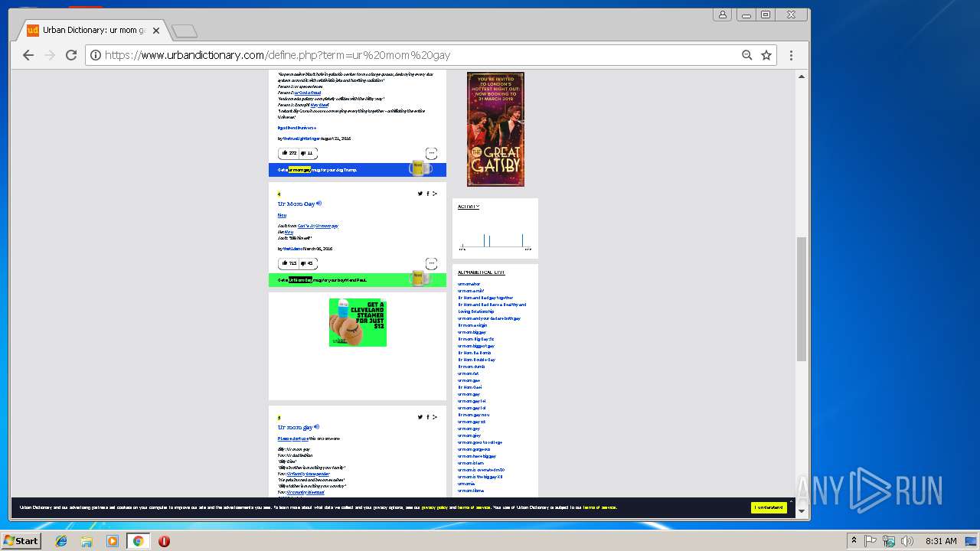The image size is (980, 551).
Task: Open 'ur mom is overrated m50' entry
Action: point(482,470)
